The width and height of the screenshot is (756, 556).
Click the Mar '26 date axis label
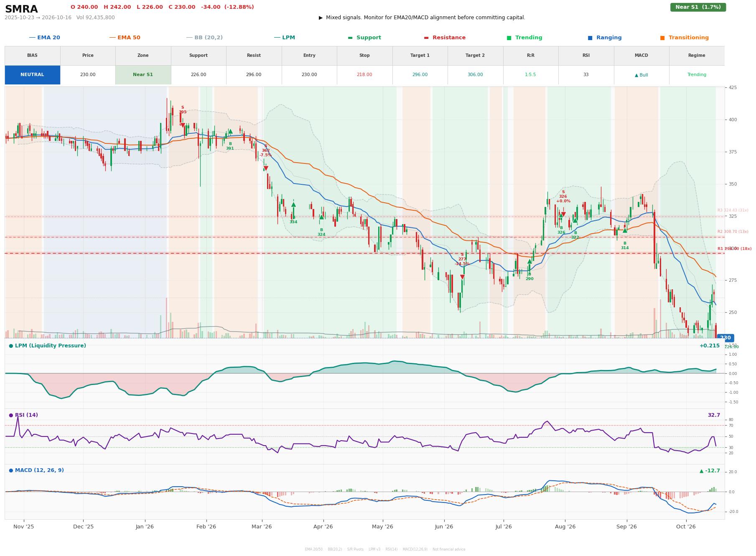pyautogui.click(x=262, y=527)
